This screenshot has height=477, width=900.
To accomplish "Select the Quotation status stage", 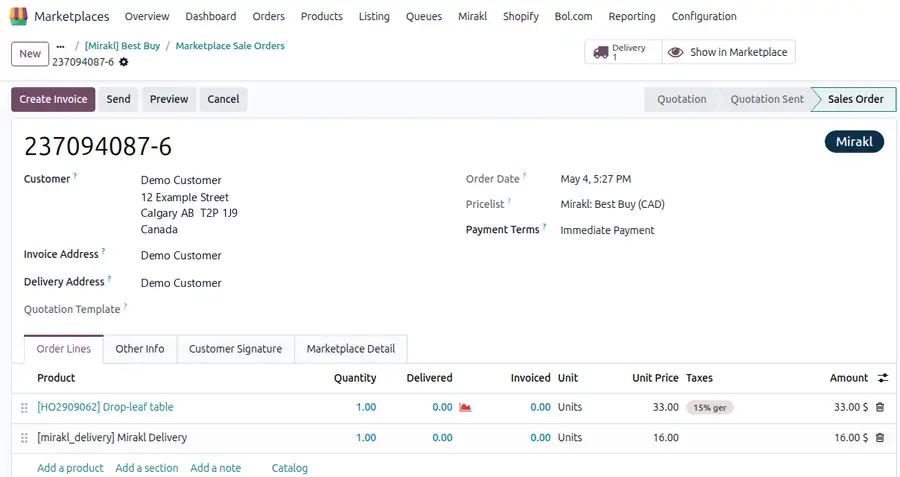I will click(x=681, y=99).
